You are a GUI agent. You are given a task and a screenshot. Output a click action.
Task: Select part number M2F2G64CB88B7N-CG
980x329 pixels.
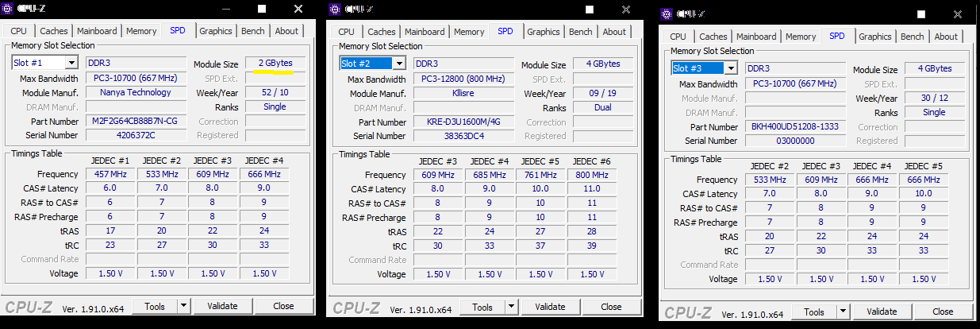pyautogui.click(x=135, y=122)
